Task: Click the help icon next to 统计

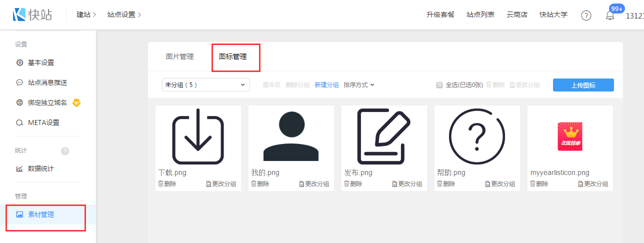Action: pyautogui.click(x=65, y=151)
